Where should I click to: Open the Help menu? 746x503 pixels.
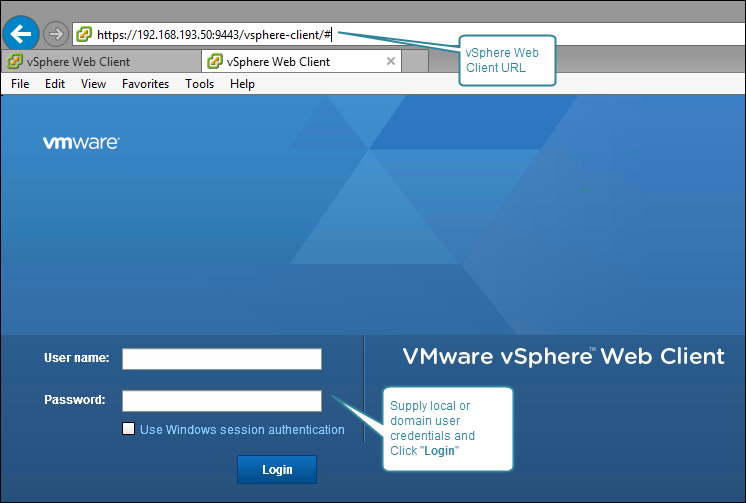242,84
